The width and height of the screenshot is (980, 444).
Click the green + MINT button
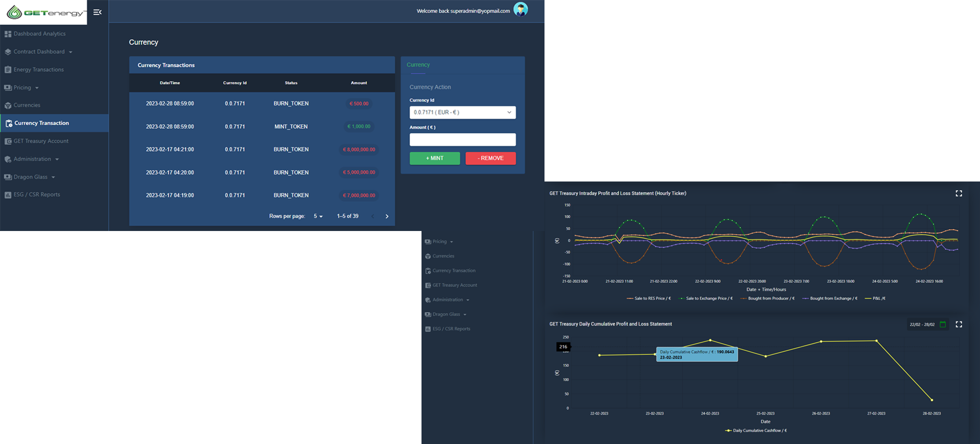(435, 158)
